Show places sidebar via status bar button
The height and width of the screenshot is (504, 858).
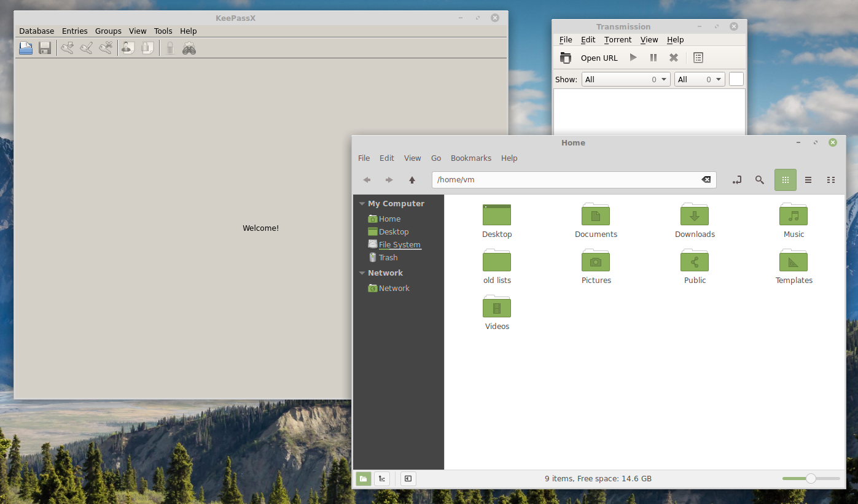click(364, 479)
